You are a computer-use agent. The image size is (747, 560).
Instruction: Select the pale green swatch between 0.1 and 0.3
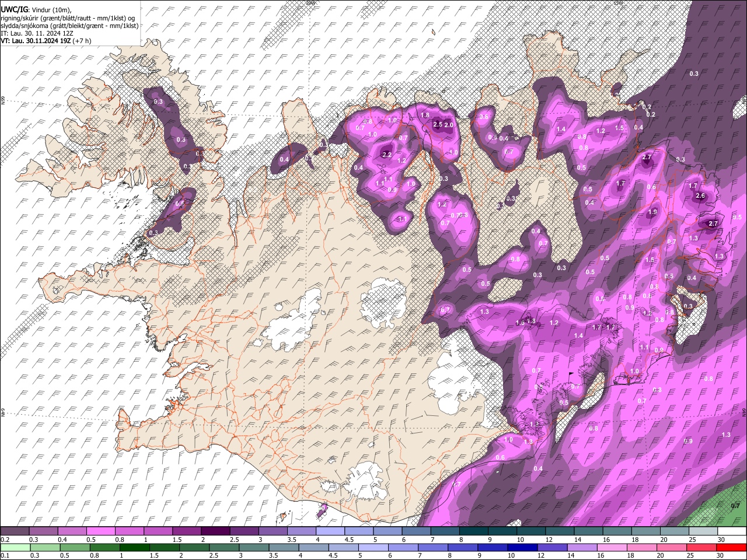(x=16, y=547)
